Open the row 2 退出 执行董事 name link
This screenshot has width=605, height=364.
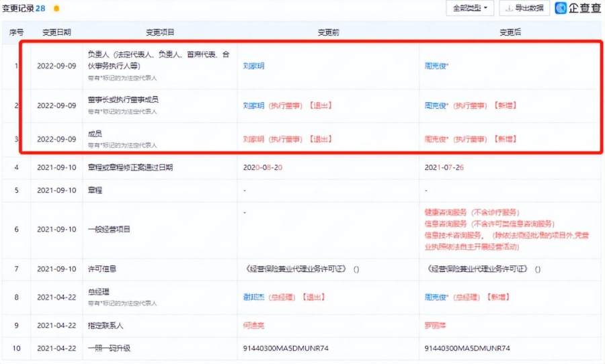pos(253,105)
